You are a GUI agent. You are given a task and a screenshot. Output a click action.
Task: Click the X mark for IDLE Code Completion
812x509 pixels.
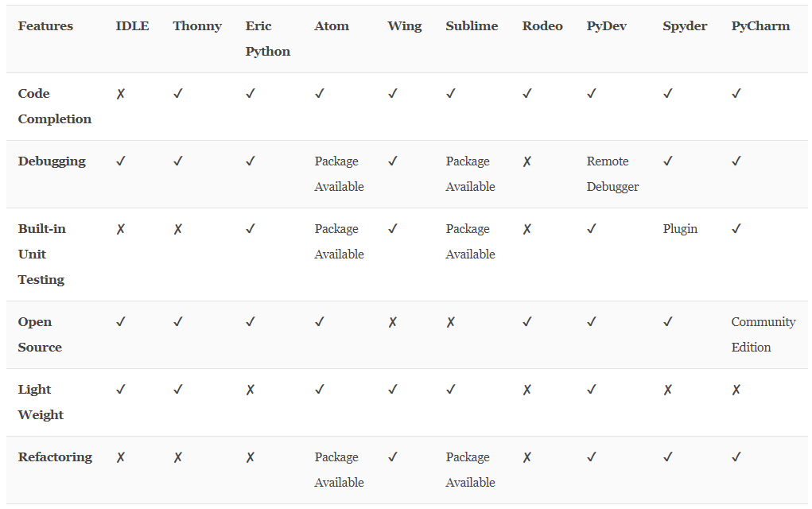click(121, 94)
